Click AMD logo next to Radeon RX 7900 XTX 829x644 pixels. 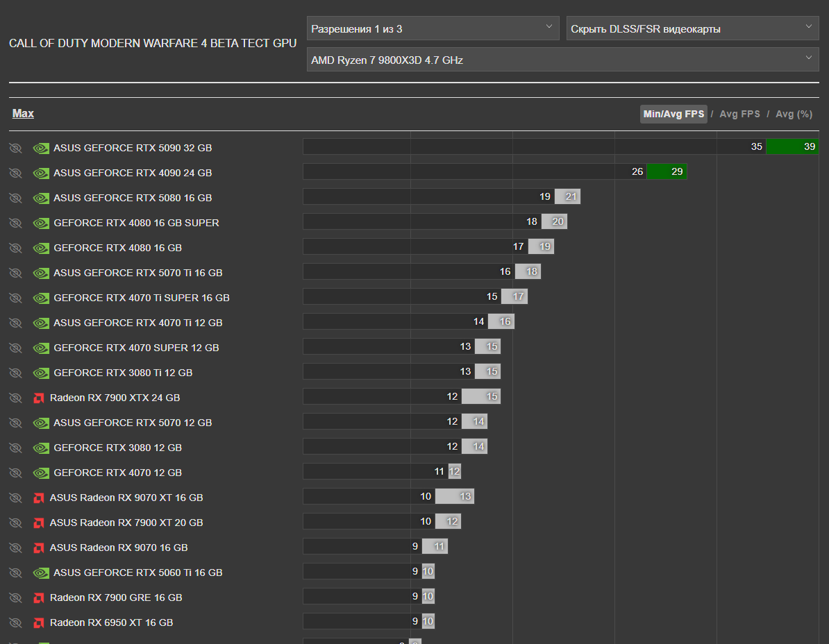point(39,398)
